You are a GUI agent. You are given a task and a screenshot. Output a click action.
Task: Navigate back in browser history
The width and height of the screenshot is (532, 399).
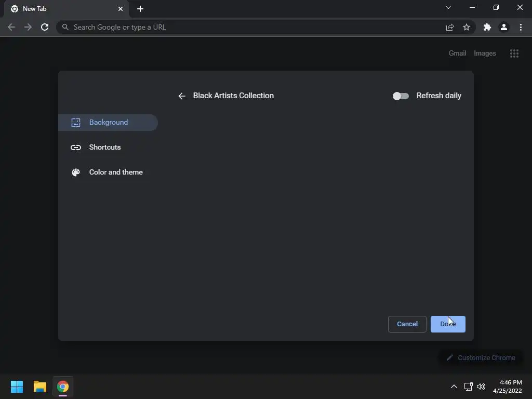11,27
